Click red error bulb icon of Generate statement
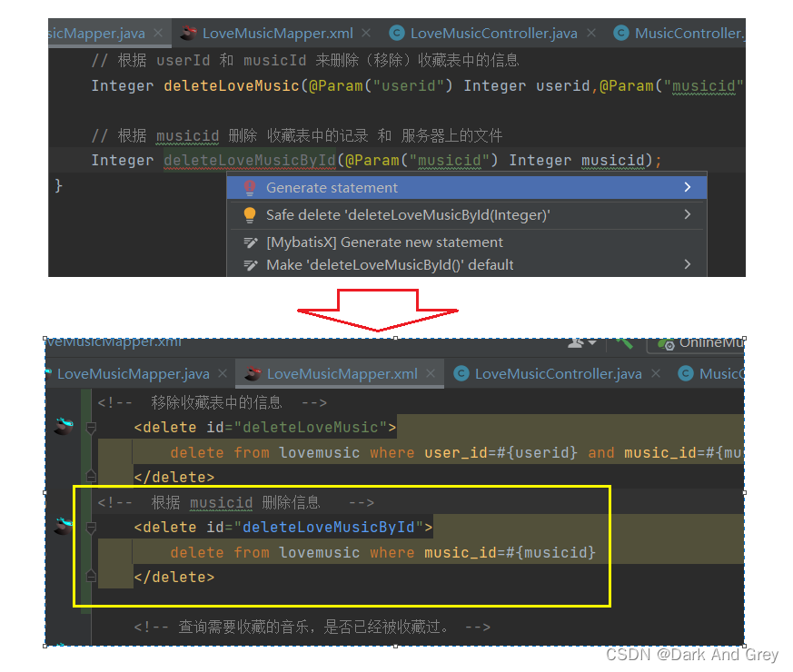The height and width of the screenshot is (672, 793). [x=249, y=188]
